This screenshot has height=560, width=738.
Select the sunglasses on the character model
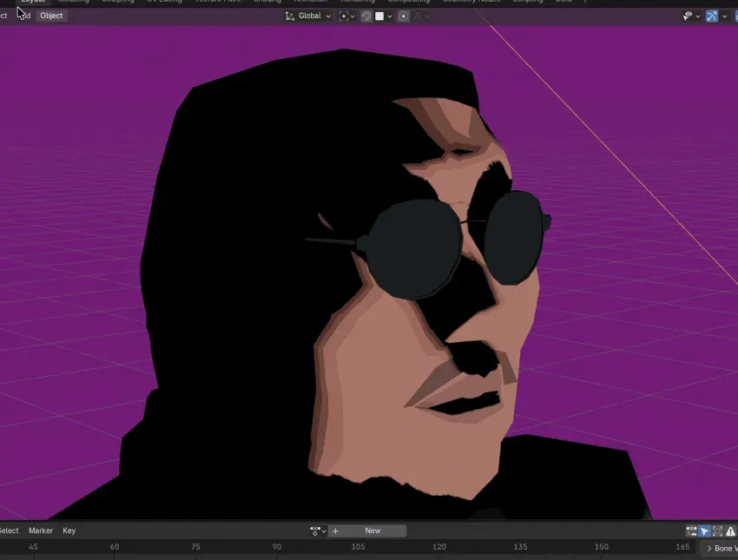[413, 248]
